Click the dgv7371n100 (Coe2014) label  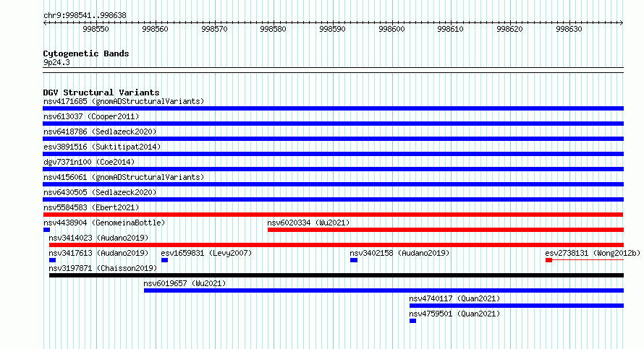pyautogui.click(x=89, y=162)
